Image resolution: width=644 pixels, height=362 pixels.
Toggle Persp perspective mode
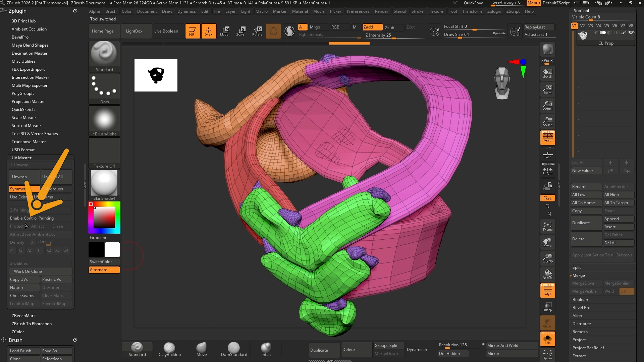point(547,138)
